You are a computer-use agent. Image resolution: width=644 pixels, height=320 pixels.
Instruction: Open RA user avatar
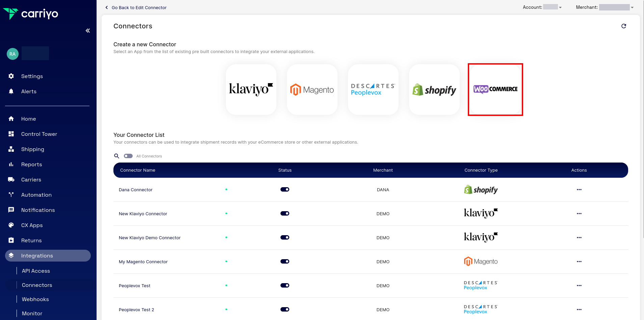coord(12,54)
